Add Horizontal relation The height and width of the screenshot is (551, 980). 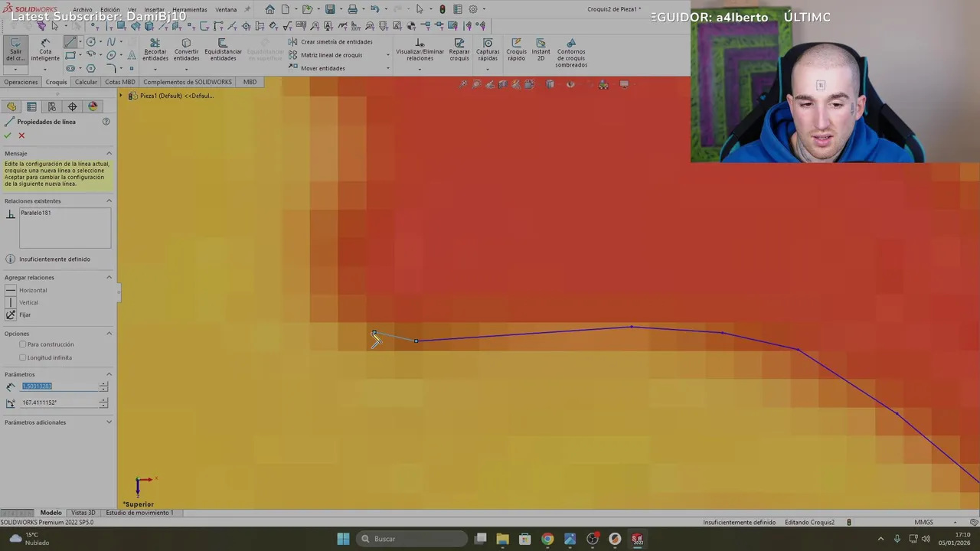click(27, 290)
